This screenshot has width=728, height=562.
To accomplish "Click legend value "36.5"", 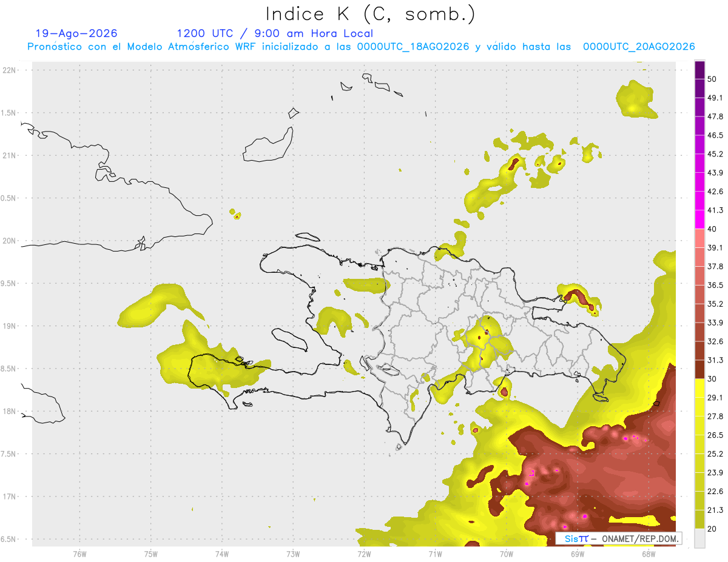I will coord(715,285).
